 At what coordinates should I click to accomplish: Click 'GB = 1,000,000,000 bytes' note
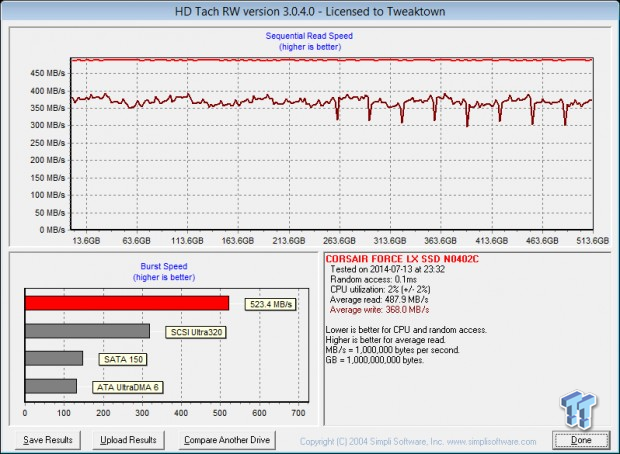374,360
